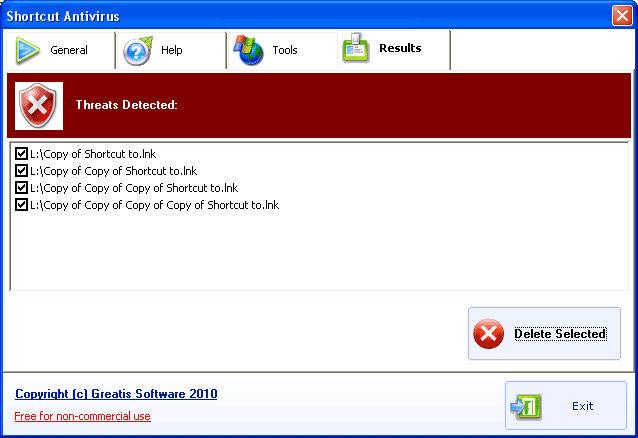Screen dimensions: 638x438
Task: Click the red X icon on Delete Selected
Action: [488, 334]
